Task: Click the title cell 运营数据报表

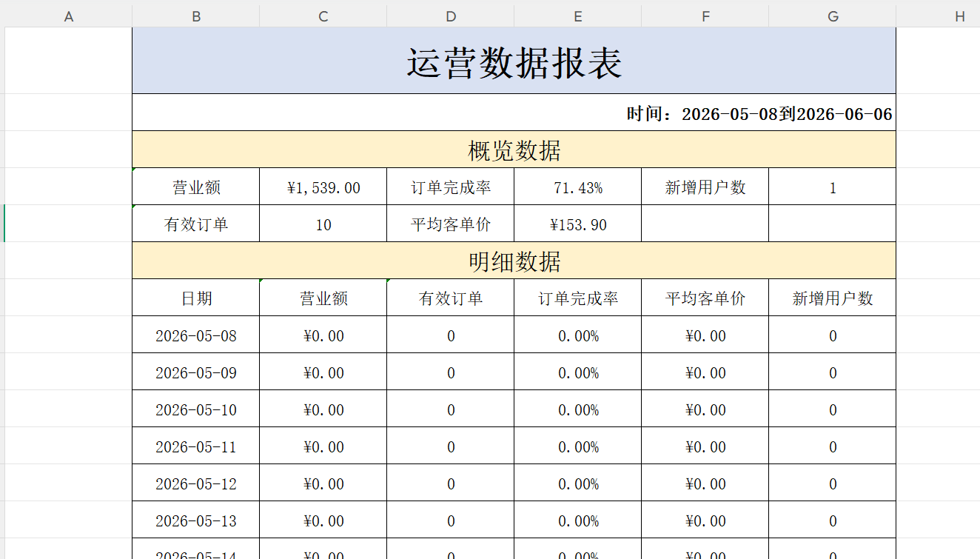Action: coord(514,61)
